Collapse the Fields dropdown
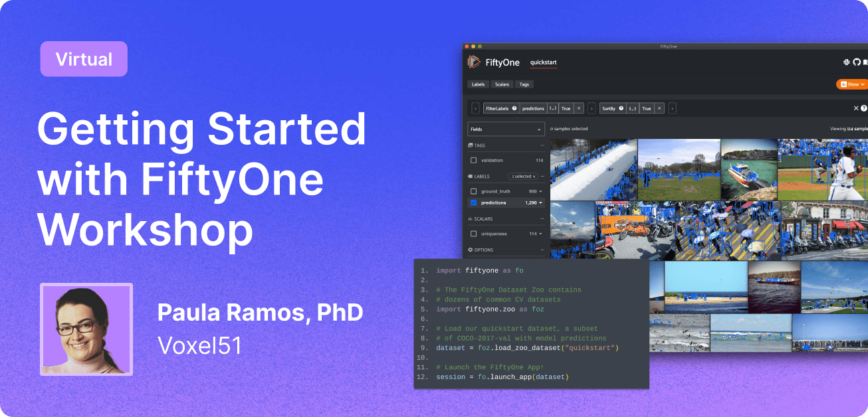The image size is (868, 417). [x=539, y=129]
